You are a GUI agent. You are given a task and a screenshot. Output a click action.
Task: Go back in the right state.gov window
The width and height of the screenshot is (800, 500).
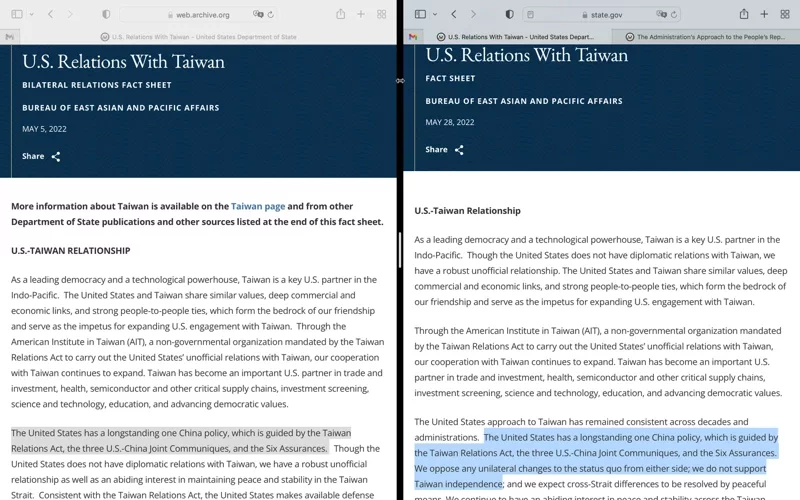[454, 14]
